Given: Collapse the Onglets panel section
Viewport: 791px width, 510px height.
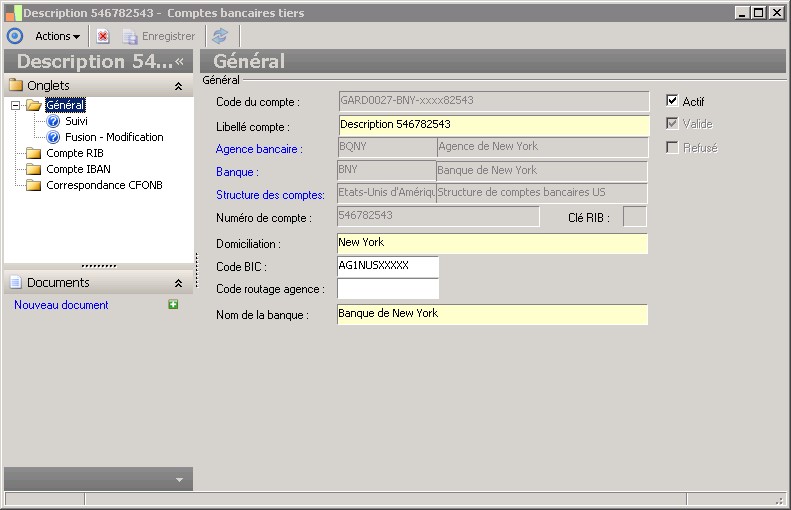Looking at the screenshot, I should [178, 86].
